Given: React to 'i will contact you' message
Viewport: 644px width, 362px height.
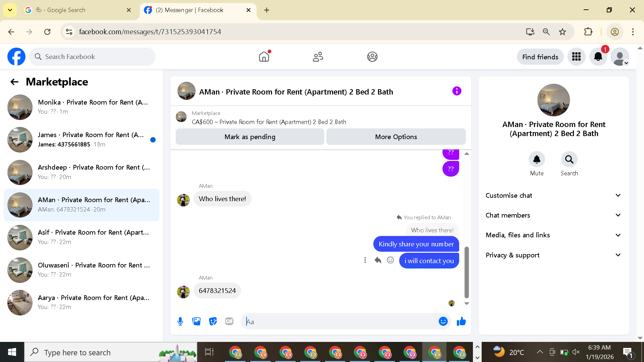Looking at the screenshot, I should point(390,260).
